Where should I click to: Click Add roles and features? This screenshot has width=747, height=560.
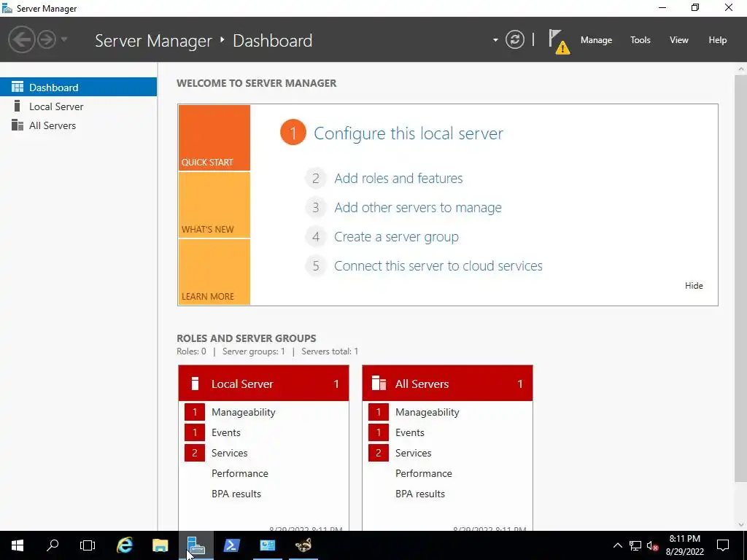coord(398,179)
